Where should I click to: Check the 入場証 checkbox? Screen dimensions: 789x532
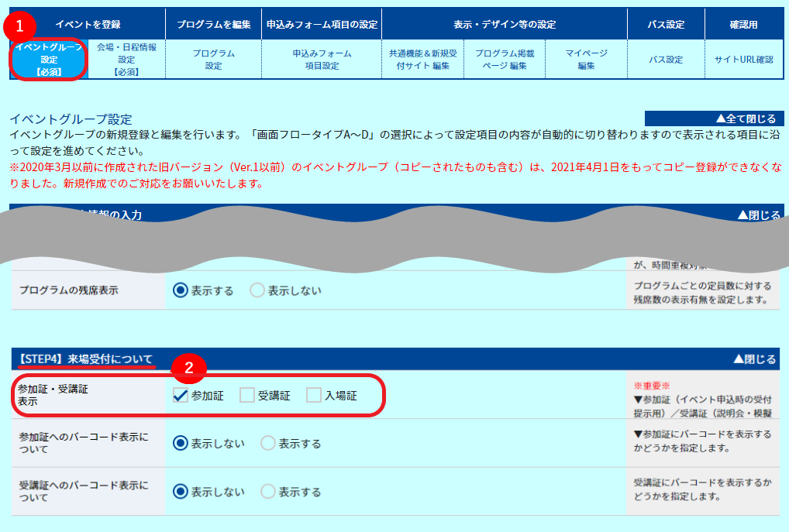pyautogui.click(x=313, y=395)
